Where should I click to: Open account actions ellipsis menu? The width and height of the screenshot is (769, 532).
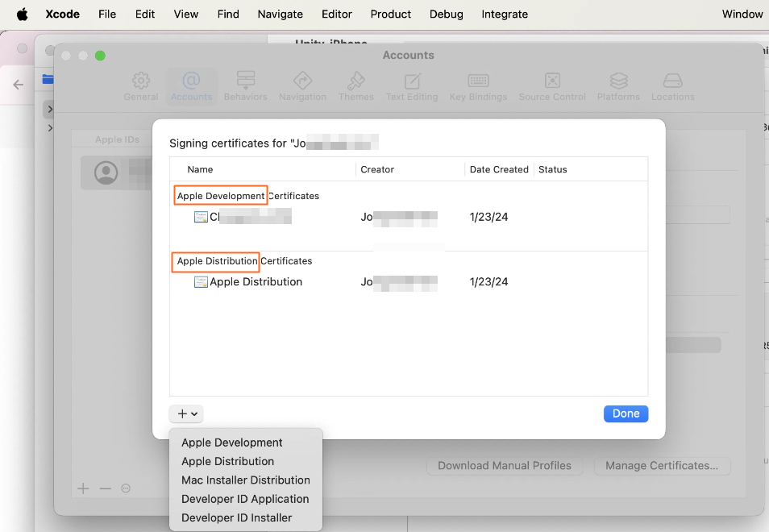tap(126, 488)
